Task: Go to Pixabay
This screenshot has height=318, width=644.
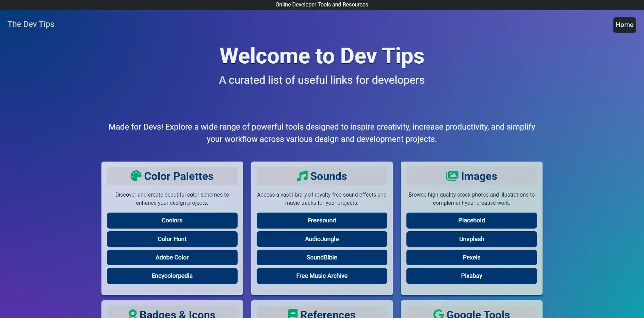Action: 472,276
